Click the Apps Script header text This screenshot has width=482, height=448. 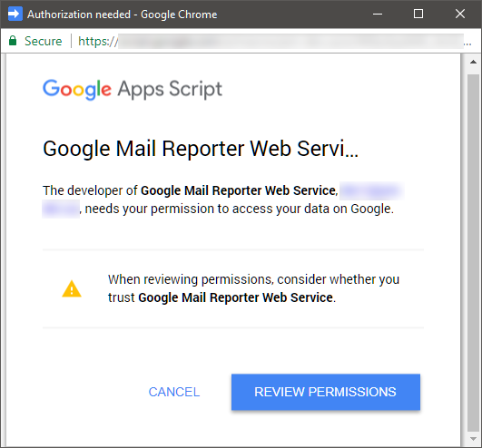click(x=170, y=90)
